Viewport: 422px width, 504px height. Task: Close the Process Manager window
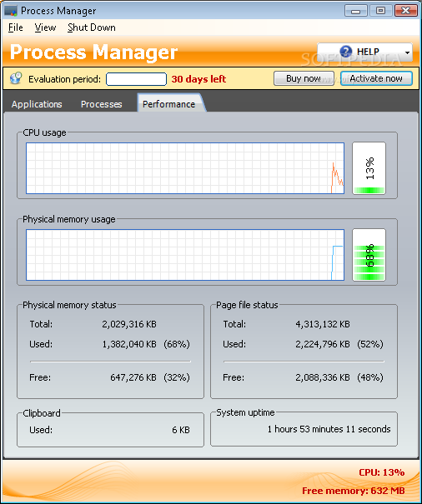[x=406, y=11]
